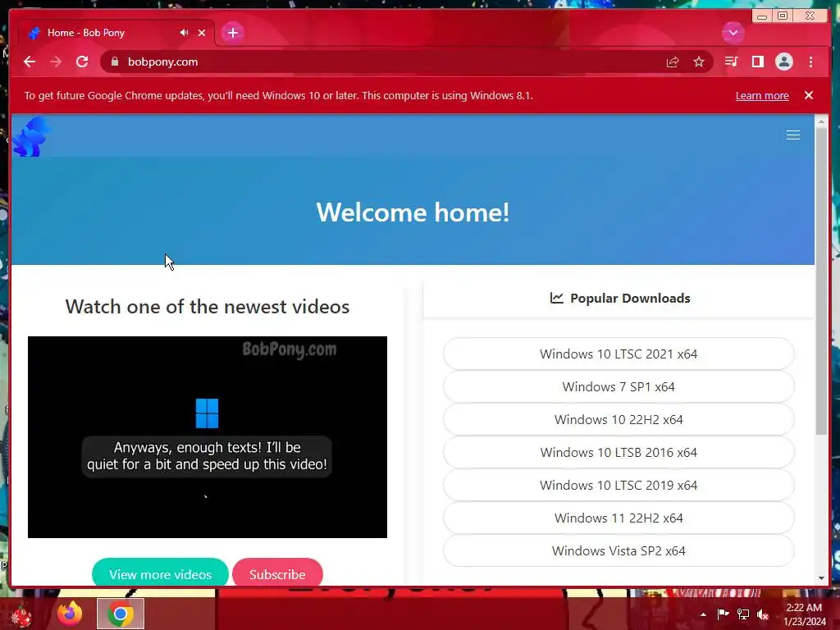
Task: Share this page using the share icon
Action: pyautogui.click(x=673, y=62)
